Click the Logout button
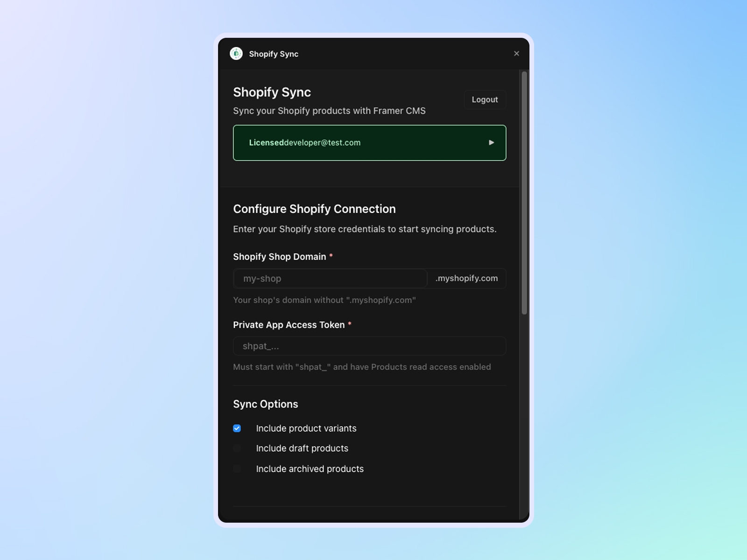 pos(485,99)
